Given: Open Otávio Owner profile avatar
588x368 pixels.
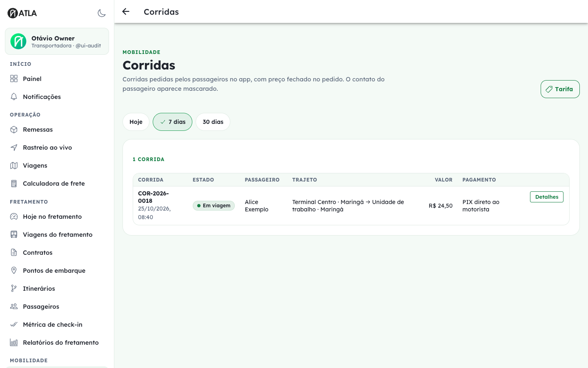Looking at the screenshot, I should pyautogui.click(x=18, y=41).
